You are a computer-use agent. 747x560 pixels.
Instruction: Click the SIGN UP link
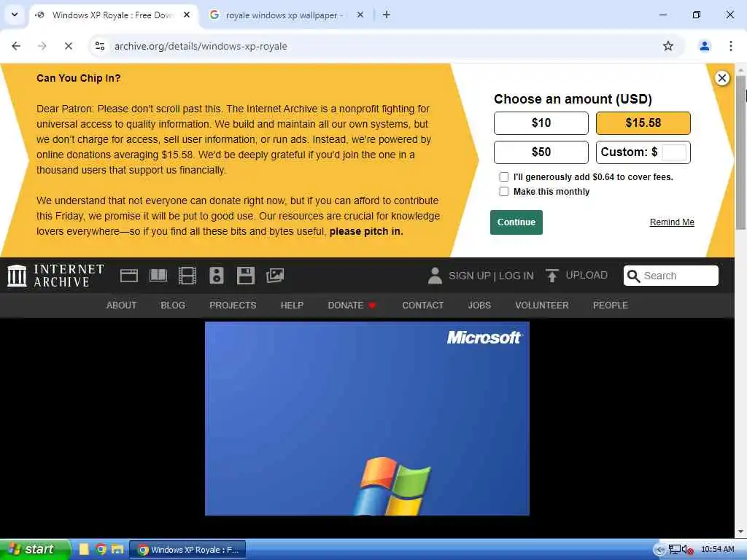[470, 276]
